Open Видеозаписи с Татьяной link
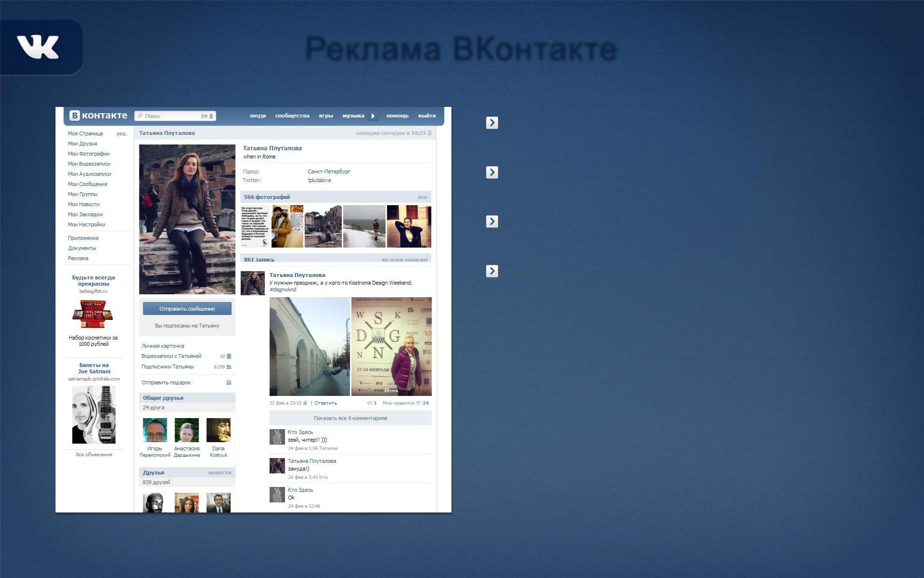The height and width of the screenshot is (578, 924). (171, 356)
